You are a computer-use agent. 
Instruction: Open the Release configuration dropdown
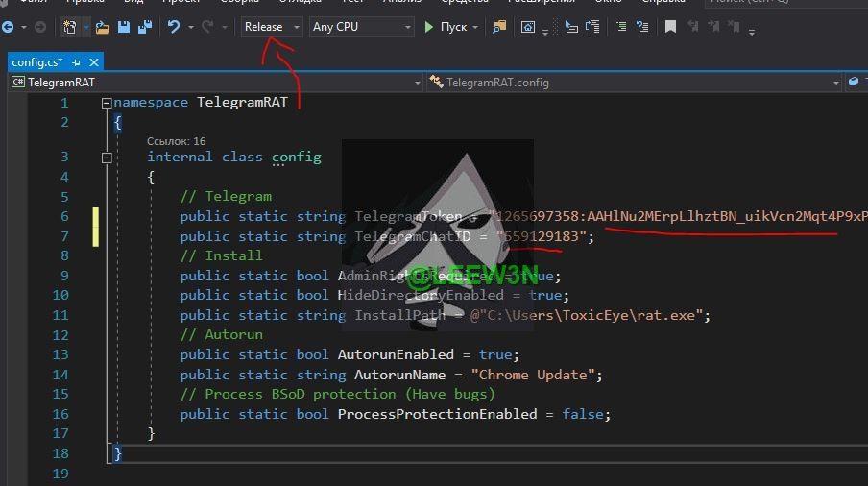[272, 27]
